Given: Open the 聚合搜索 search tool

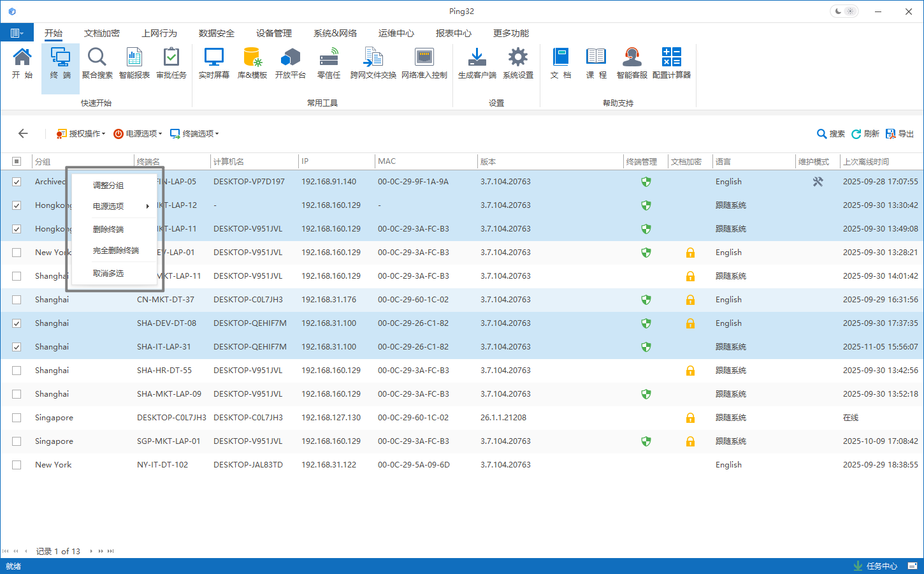Looking at the screenshot, I should click(97, 63).
